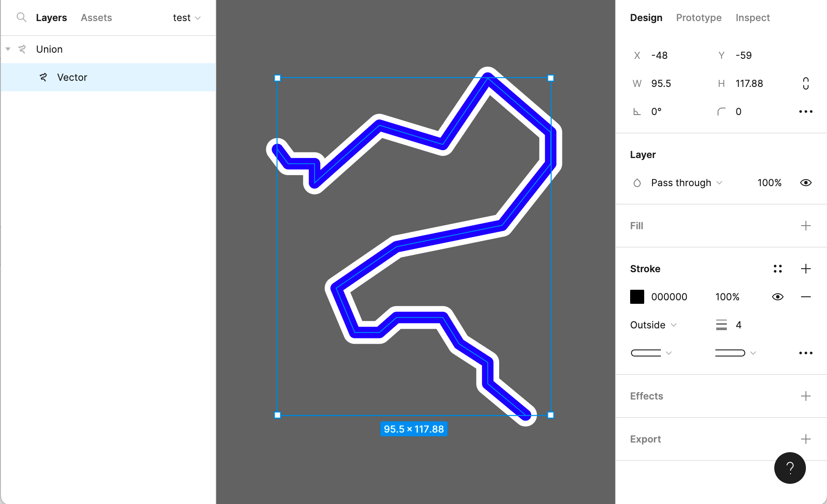Open the Outside stroke alignment dropdown
This screenshot has width=827, height=504.
[653, 325]
